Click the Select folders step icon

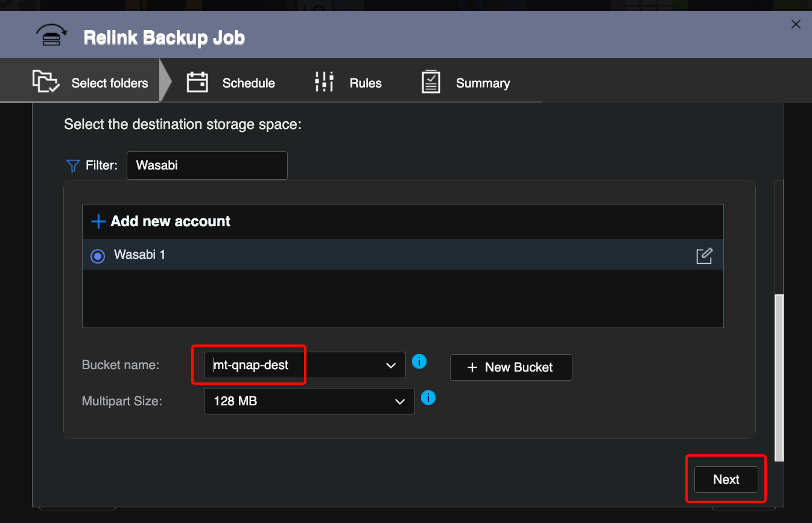pyautogui.click(x=46, y=81)
